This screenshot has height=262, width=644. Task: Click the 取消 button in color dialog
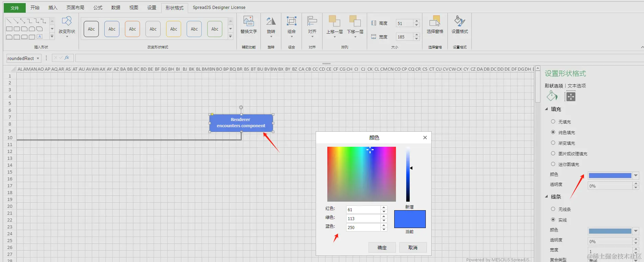click(413, 248)
